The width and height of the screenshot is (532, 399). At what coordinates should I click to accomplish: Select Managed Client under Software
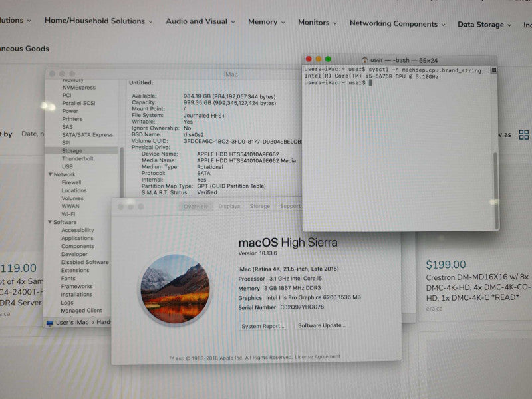coord(81,310)
